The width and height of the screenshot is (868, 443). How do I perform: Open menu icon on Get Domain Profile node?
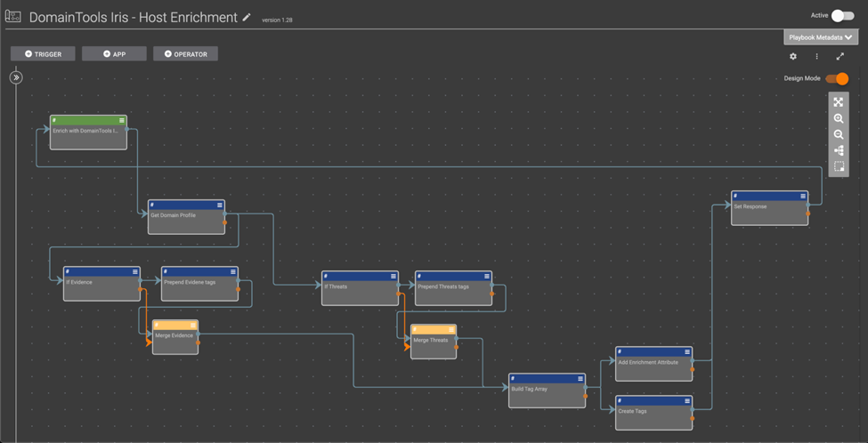220,205
